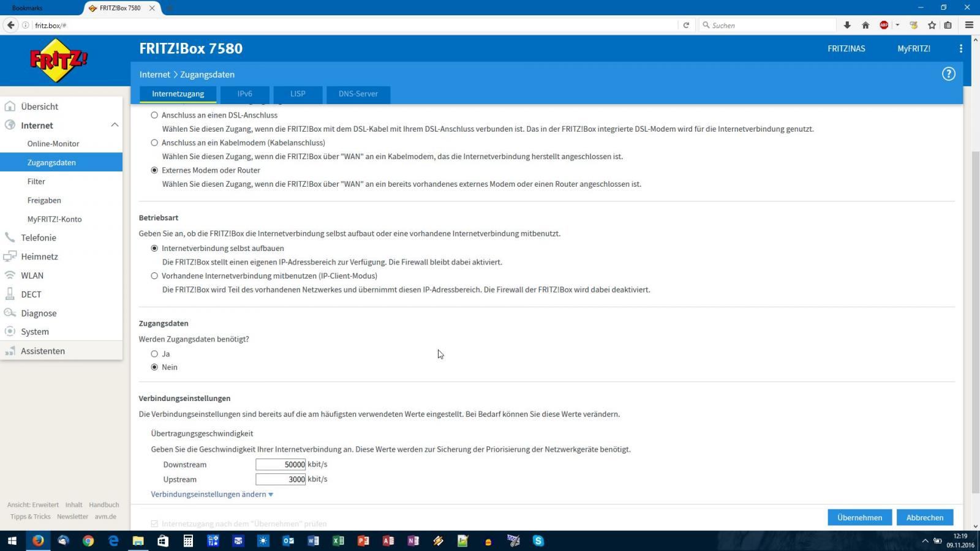Open the Handbuch link in footer
This screenshot has width=980, height=551.
(104, 505)
